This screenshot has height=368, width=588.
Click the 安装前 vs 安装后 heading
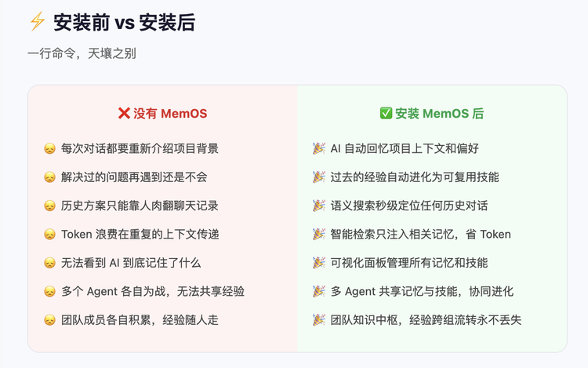pos(124,22)
